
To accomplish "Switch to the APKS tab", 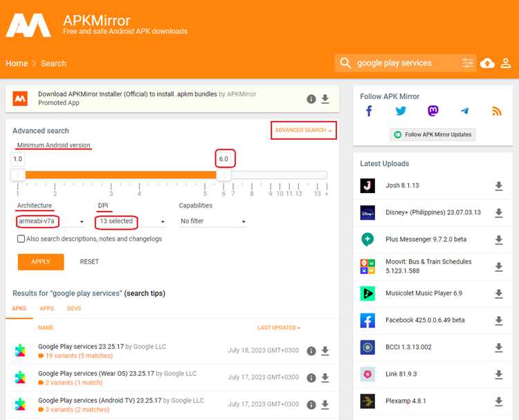I will [x=19, y=309].
